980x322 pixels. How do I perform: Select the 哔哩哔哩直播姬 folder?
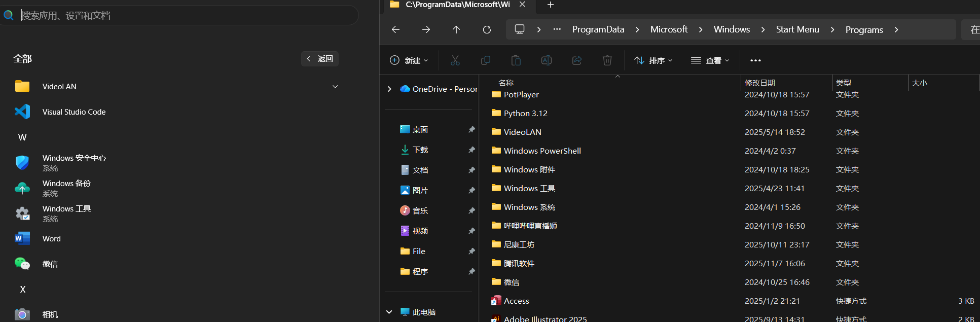pyautogui.click(x=530, y=226)
